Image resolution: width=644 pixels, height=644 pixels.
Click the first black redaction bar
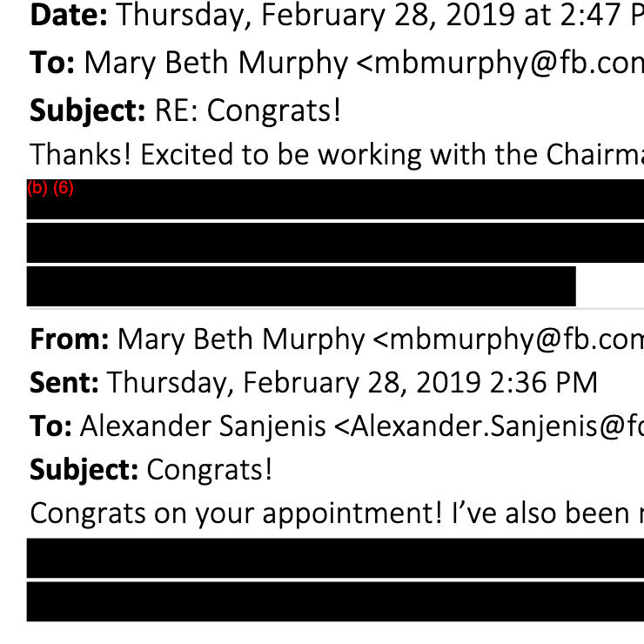(x=335, y=199)
